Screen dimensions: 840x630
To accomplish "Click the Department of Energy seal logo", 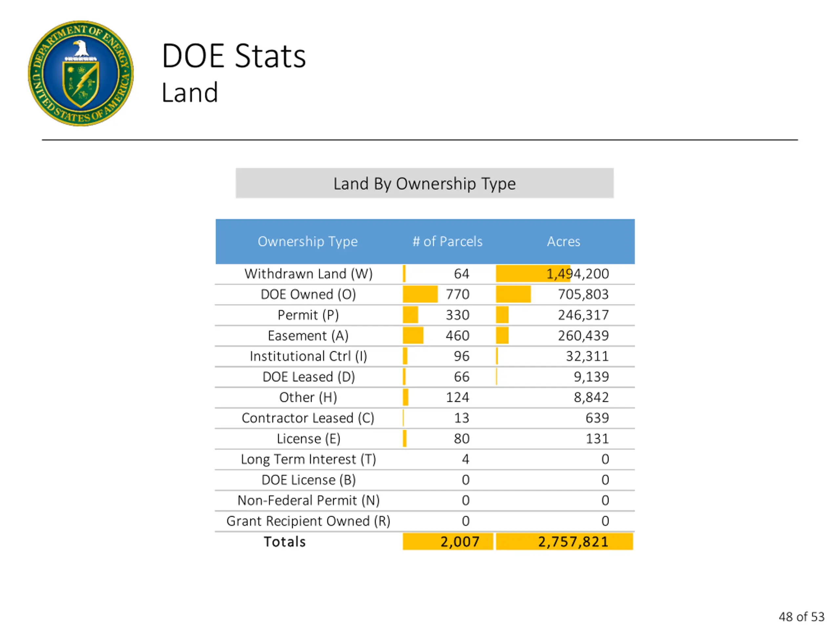I will pyautogui.click(x=80, y=73).
